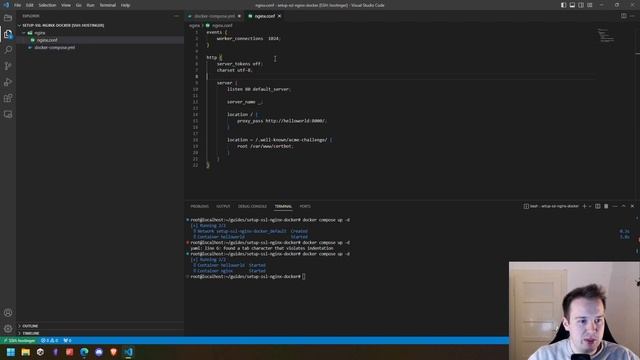Screen dimensions: 640x360
Task: Switch to the PROBLEMS panel tab
Action: click(x=200, y=207)
